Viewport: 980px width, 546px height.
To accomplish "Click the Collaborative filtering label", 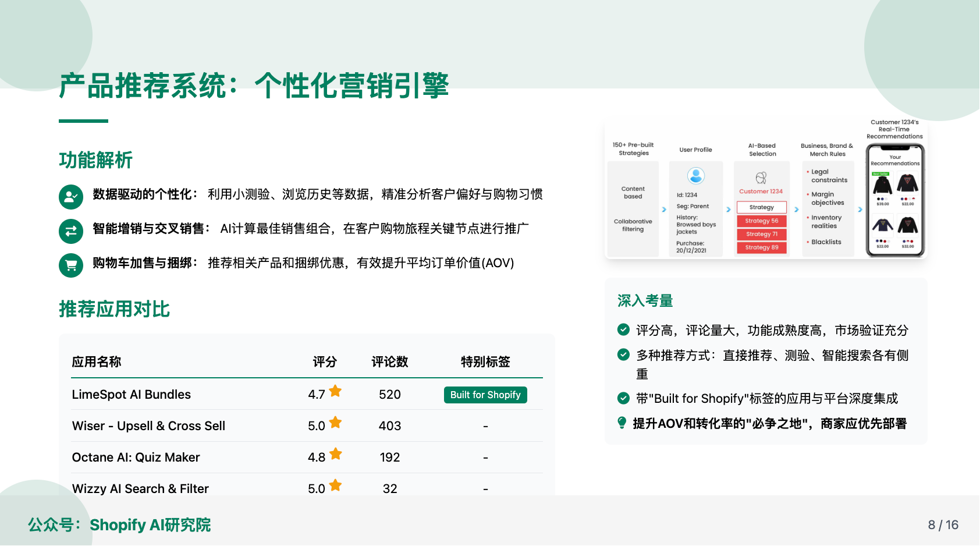I will 633,225.
